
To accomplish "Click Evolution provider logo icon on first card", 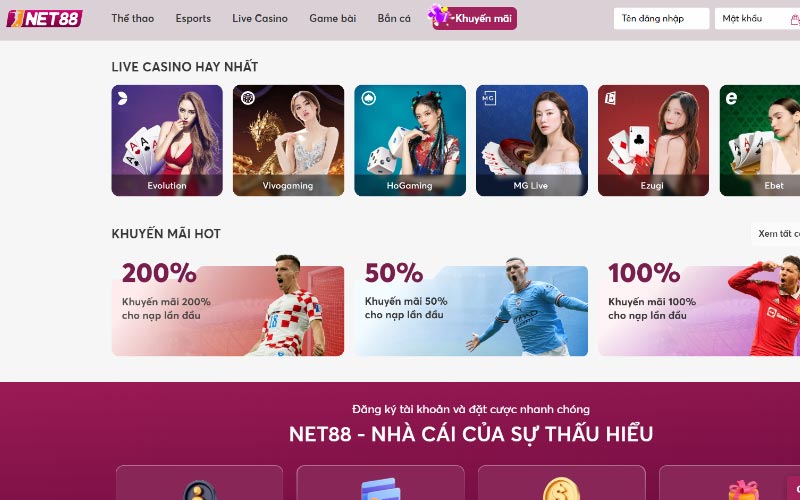I will tap(122, 98).
